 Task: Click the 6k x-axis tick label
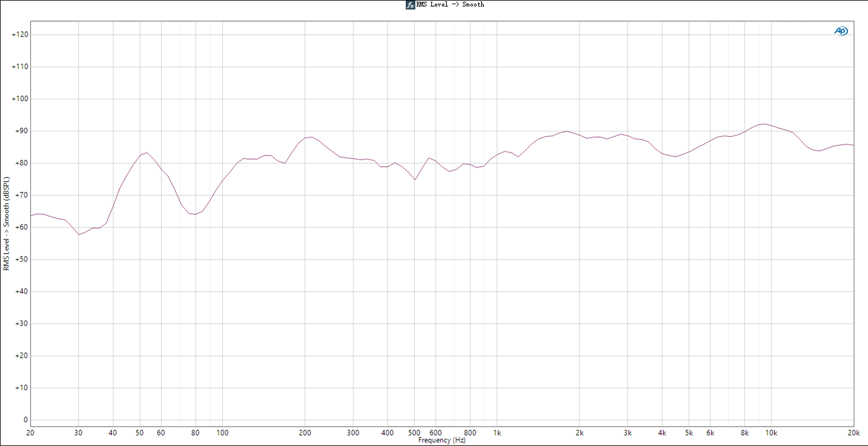tap(710, 433)
